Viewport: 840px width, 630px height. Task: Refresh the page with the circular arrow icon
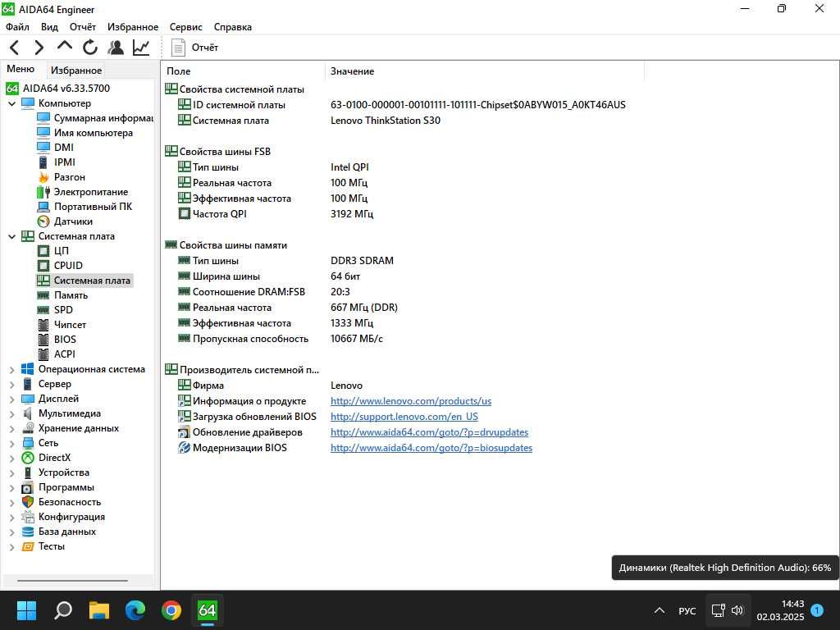coord(90,48)
